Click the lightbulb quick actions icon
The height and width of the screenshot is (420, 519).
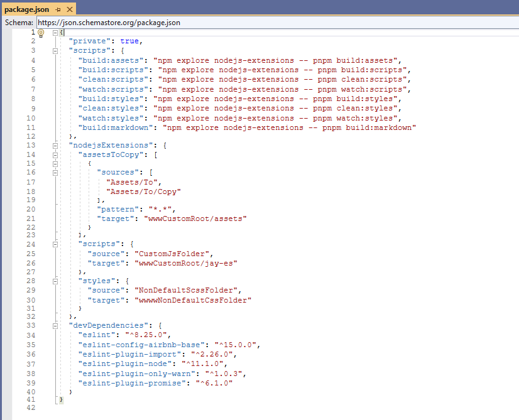41,33
